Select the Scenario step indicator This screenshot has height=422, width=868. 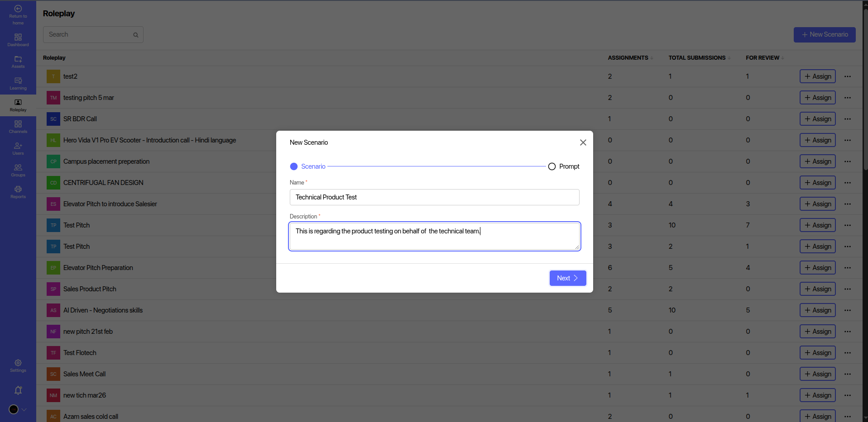[308, 166]
